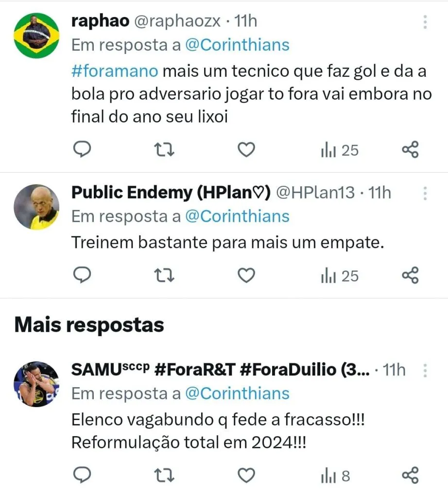
Task: Reply to raphao's tweet
Action: 83,150
